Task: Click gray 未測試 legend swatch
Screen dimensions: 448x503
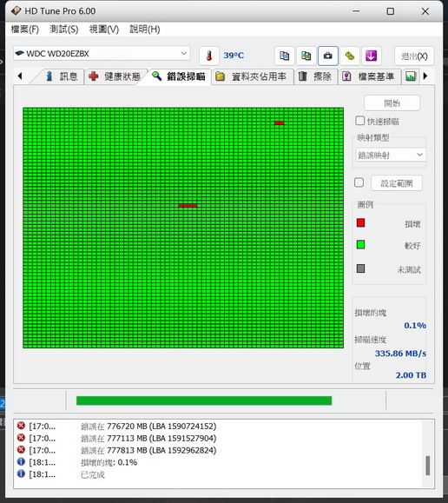Action: [x=361, y=268]
